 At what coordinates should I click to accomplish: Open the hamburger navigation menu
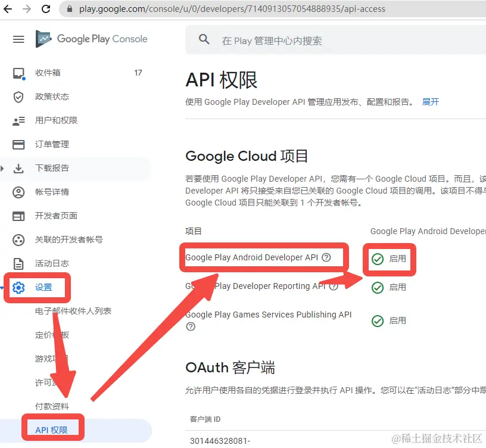[18, 39]
